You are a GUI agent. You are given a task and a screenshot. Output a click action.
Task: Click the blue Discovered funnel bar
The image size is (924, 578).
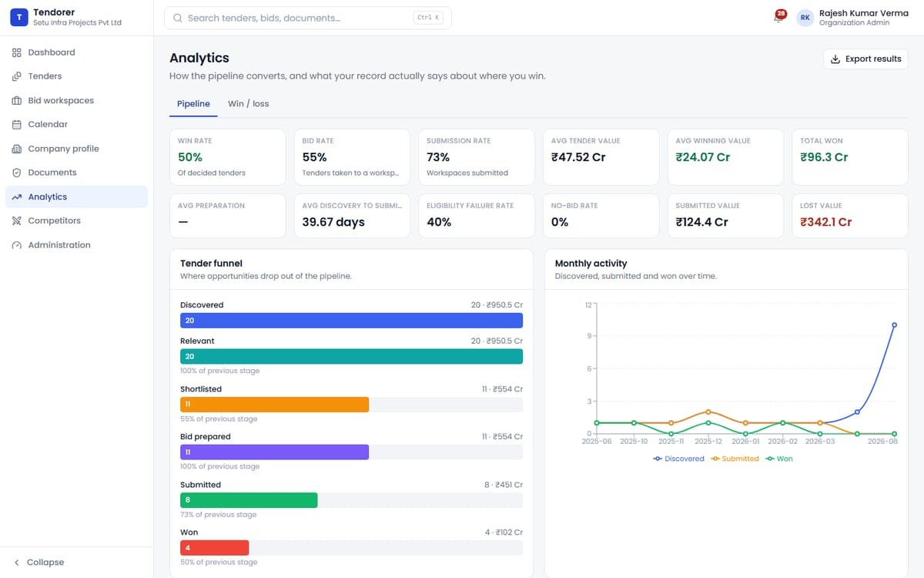tap(351, 321)
